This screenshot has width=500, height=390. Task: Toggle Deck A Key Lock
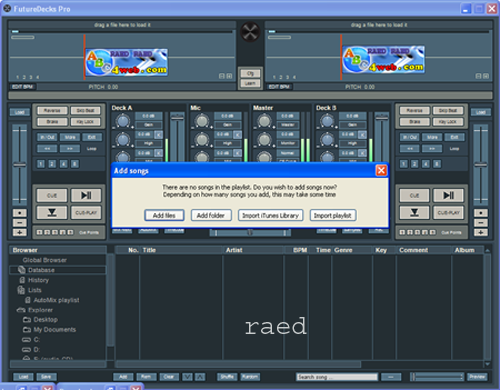[86, 122]
